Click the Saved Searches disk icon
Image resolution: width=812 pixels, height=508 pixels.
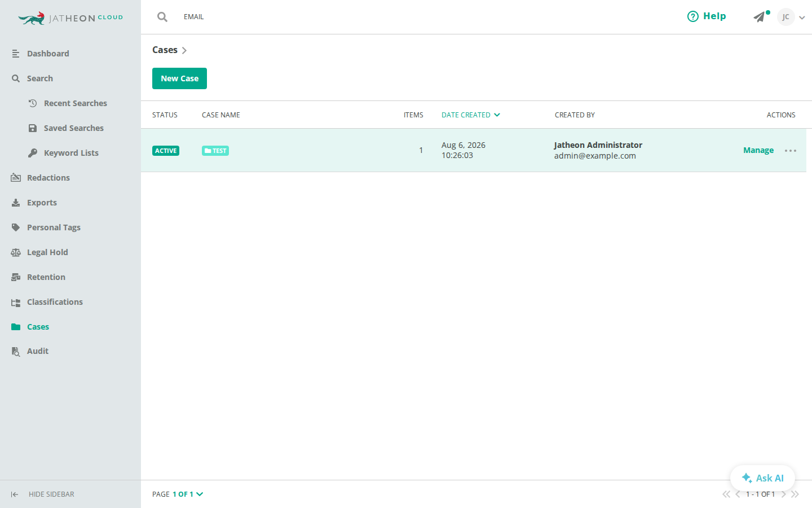tap(33, 128)
